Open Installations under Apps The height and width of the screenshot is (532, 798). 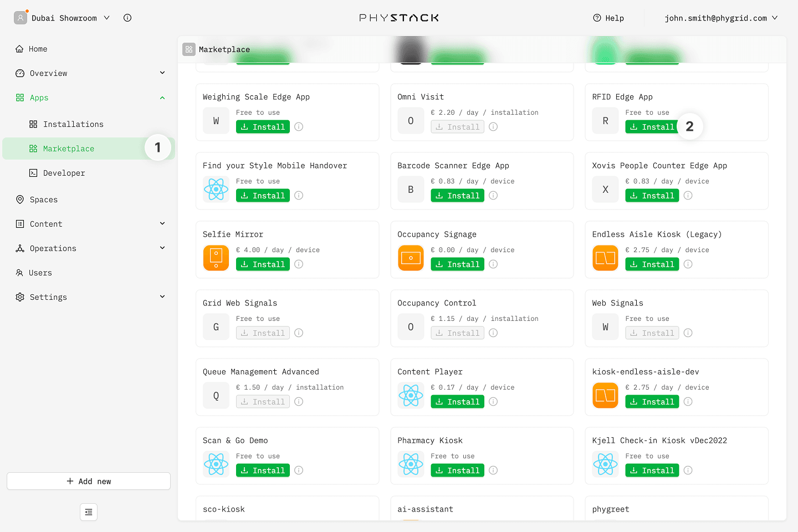pos(89,124)
